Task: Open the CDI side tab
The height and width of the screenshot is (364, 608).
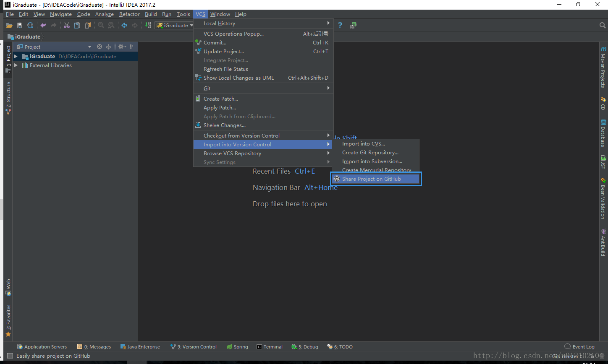Action: pyautogui.click(x=603, y=104)
